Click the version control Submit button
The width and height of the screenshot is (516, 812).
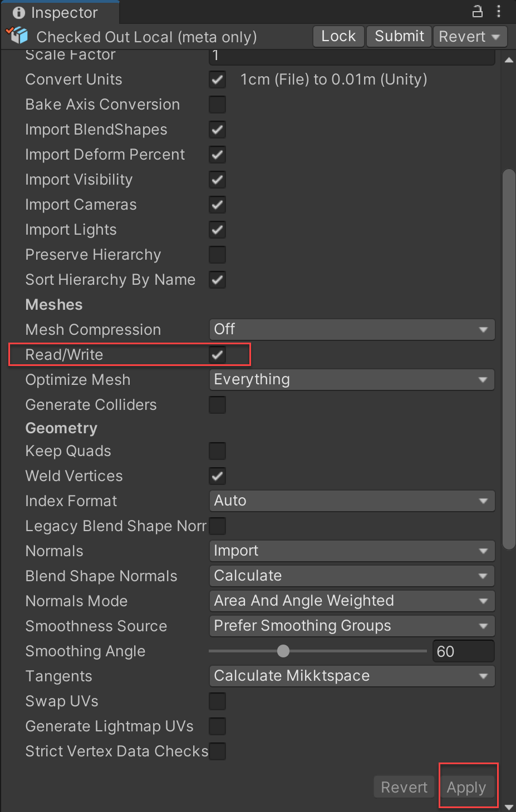[399, 37]
